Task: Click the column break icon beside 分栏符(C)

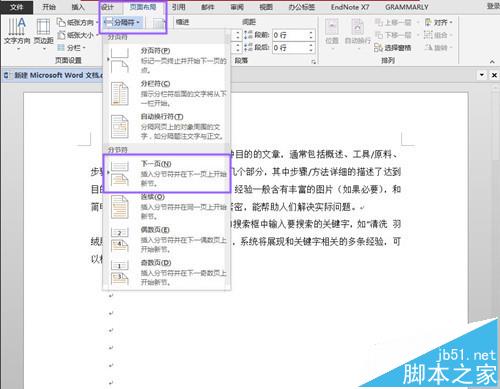Action: pos(119,93)
